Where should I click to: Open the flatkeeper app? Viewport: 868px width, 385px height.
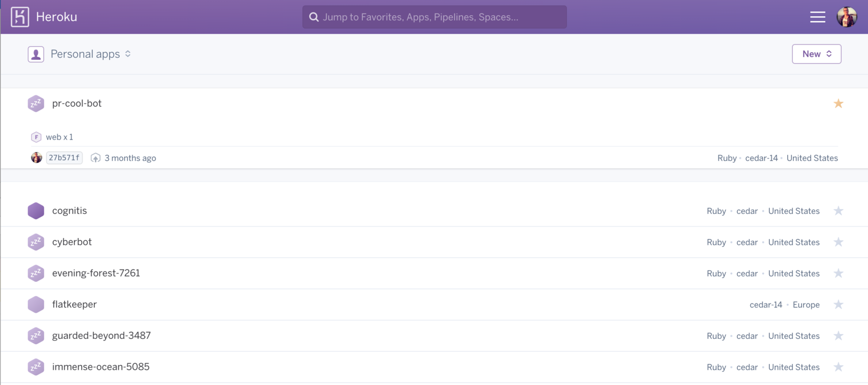74,305
